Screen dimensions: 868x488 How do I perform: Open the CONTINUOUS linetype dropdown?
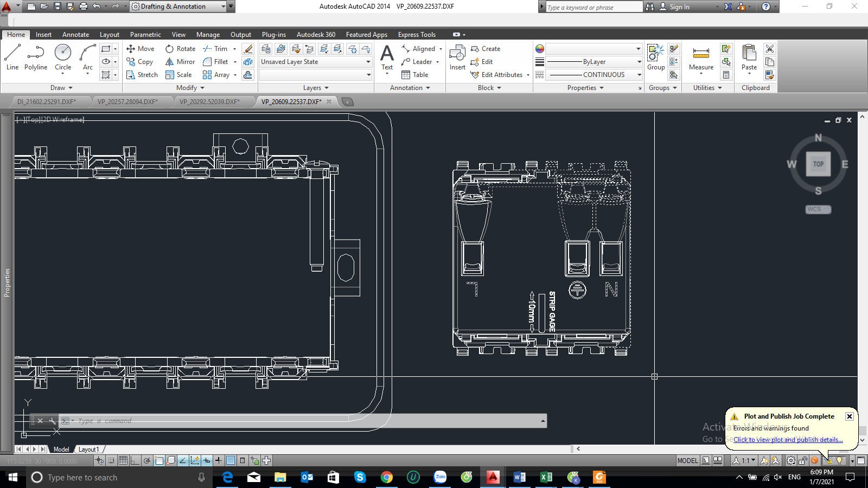(x=594, y=75)
